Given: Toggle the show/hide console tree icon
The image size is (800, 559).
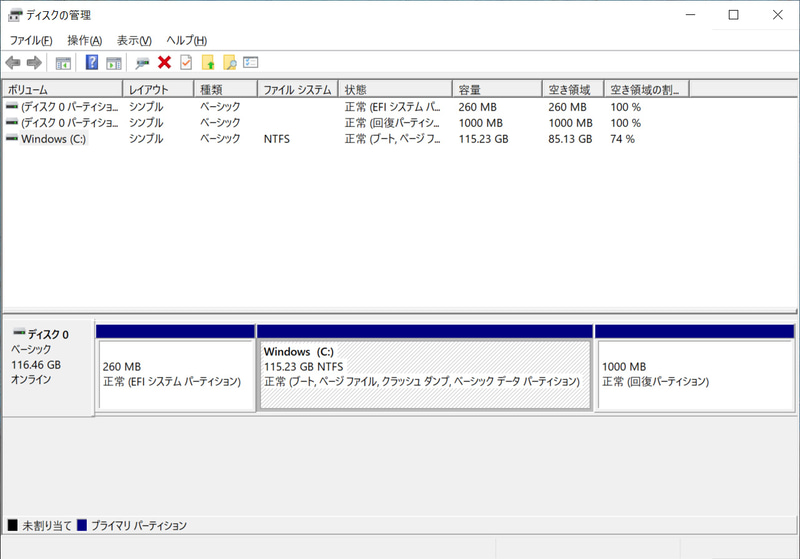Looking at the screenshot, I should [63, 63].
